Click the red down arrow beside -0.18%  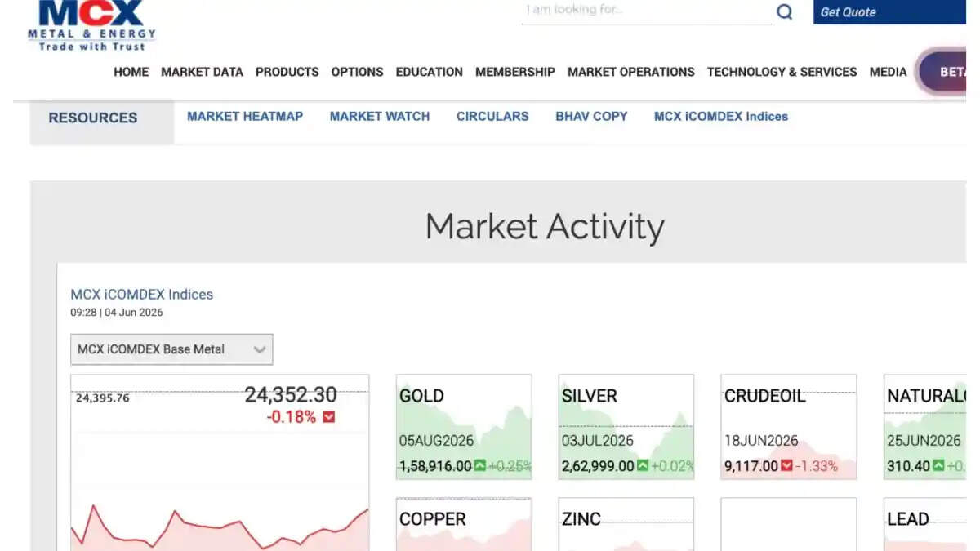click(329, 417)
